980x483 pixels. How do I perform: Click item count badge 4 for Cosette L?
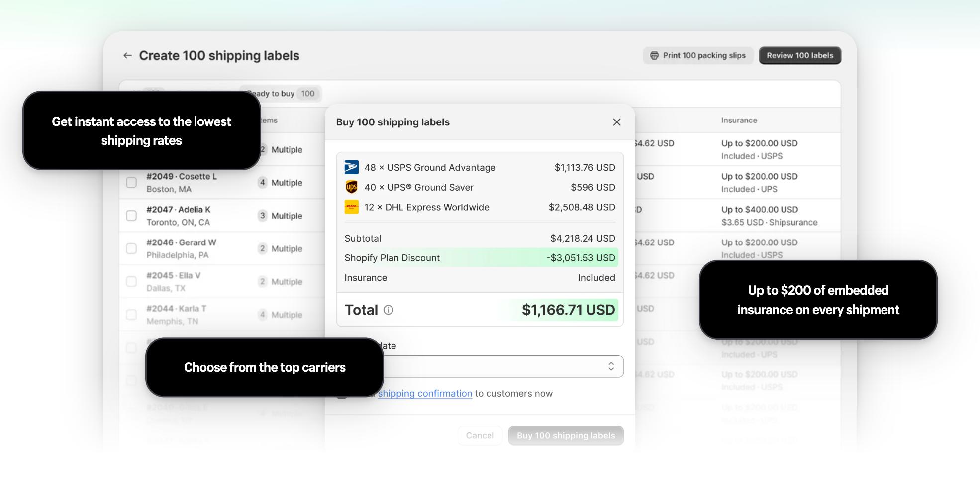point(262,182)
